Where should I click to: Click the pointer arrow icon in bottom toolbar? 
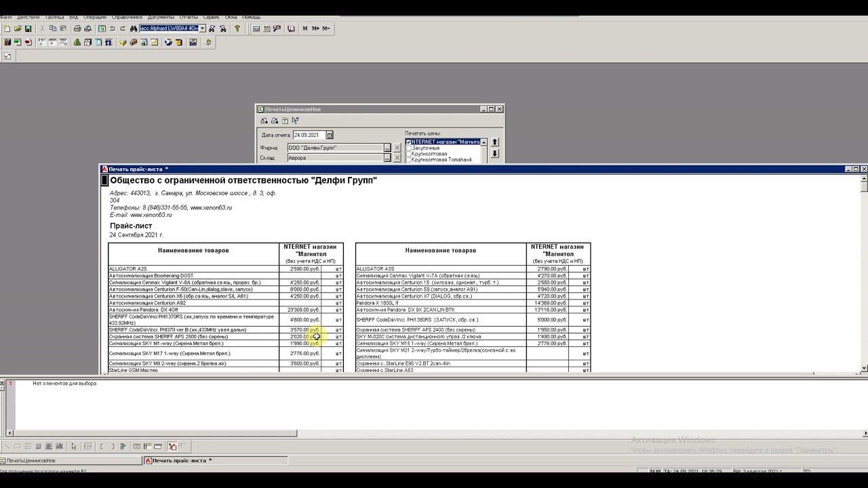pos(73,446)
